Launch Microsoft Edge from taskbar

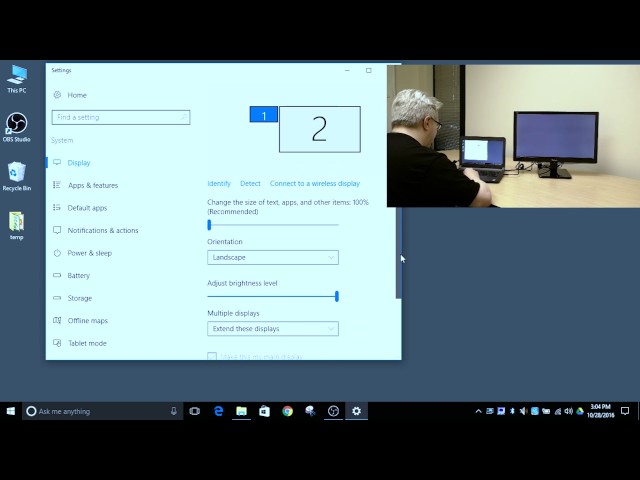tap(218, 411)
